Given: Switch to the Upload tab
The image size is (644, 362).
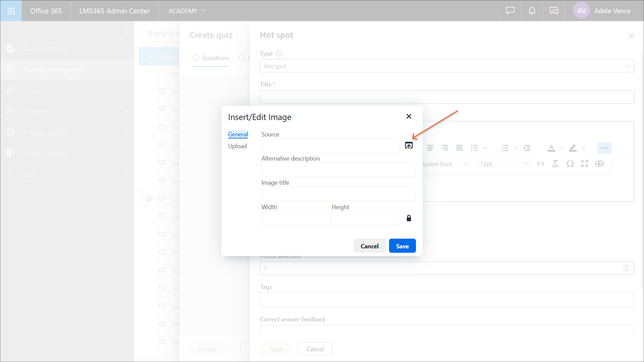Looking at the screenshot, I should click(x=237, y=146).
